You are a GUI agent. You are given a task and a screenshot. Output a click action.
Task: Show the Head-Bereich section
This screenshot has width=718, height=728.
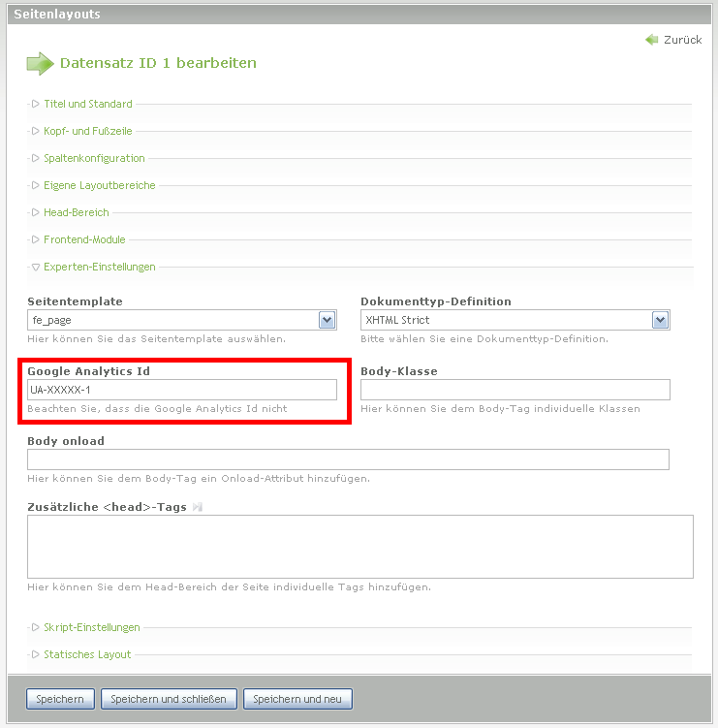click(76, 212)
